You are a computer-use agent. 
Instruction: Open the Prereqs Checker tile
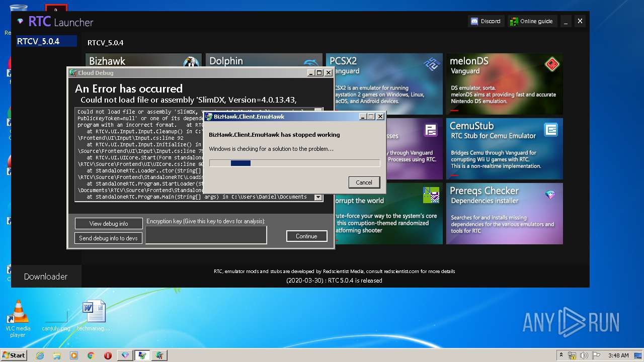coord(504,214)
